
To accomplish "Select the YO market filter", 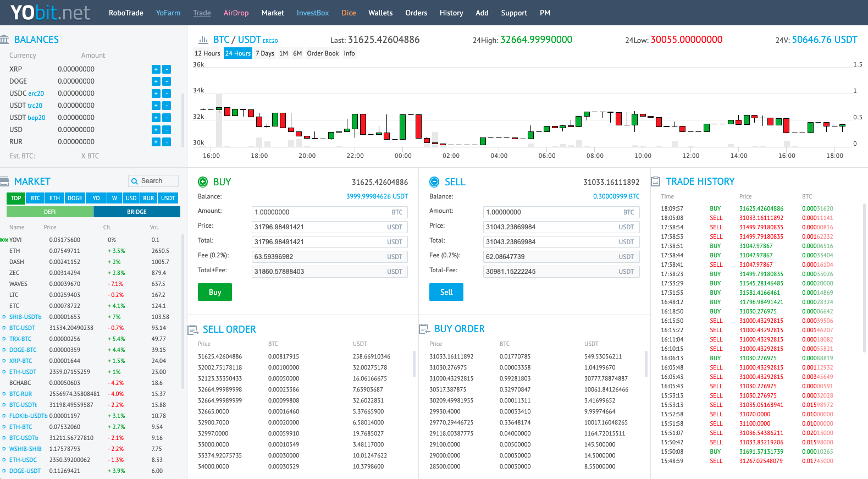I will pyautogui.click(x=96, y=198).
